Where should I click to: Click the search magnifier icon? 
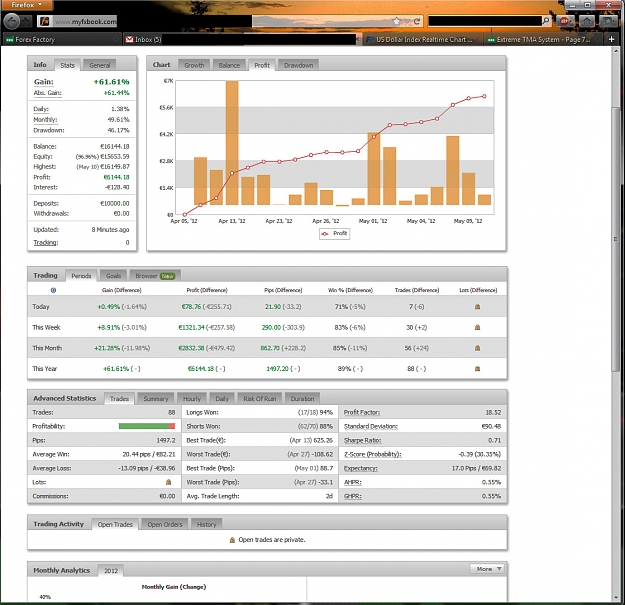pyautogui.click(x=545, y=20)
